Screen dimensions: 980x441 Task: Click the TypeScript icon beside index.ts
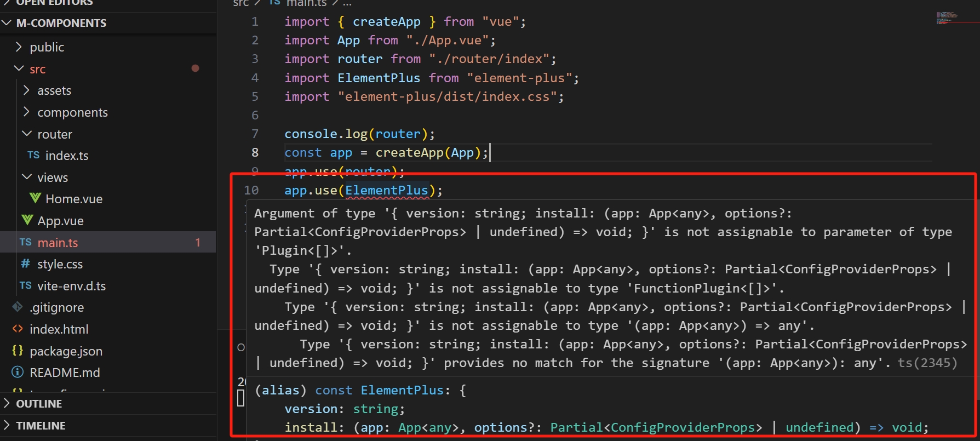33,156
